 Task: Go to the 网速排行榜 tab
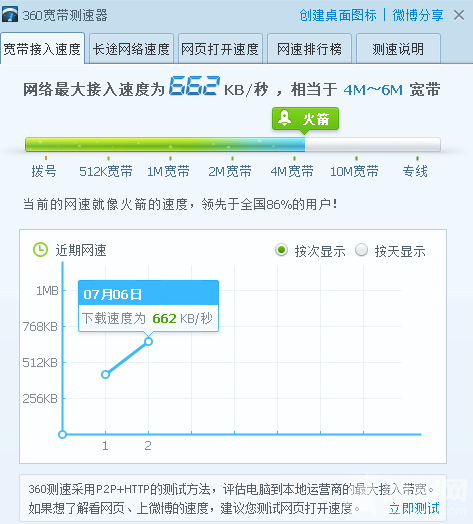[309, 49]
